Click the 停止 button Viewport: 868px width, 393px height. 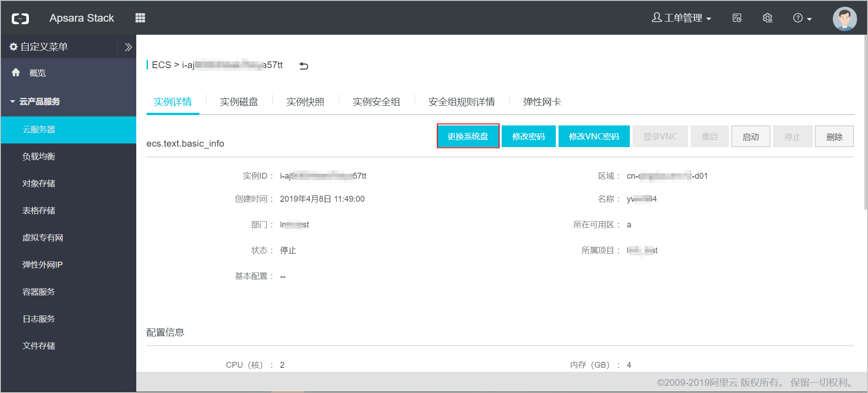click(x=793, y=136)
